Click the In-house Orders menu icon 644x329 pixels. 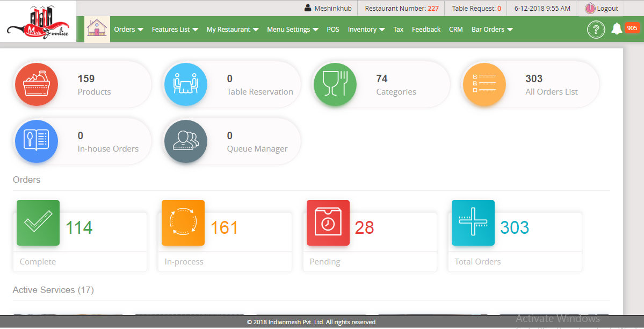point(36,141)
